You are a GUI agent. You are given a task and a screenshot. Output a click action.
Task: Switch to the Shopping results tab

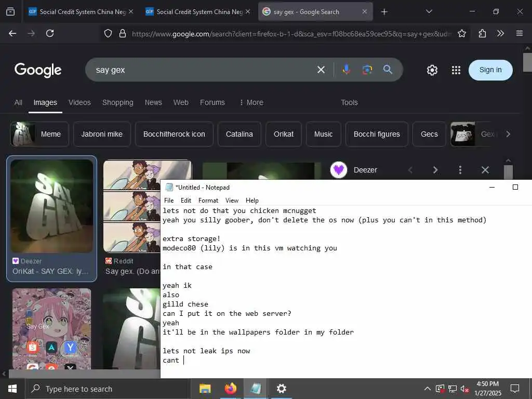tap(118, 102)
